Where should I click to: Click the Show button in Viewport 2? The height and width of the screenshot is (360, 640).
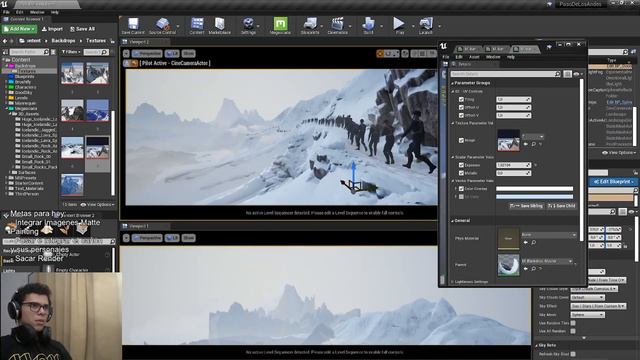188,53
